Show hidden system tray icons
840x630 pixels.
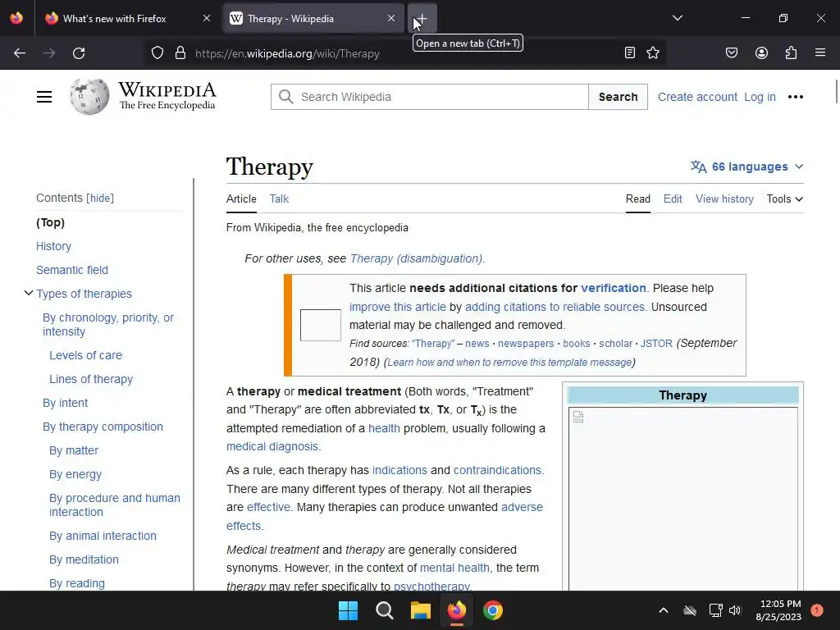coord(663,610)
